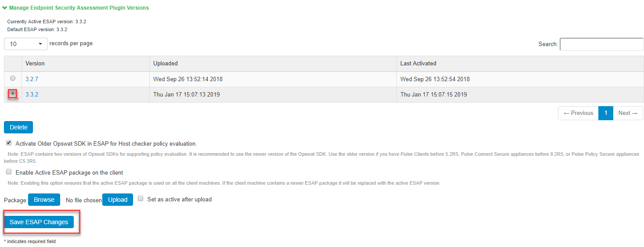Enable Active ESAP package on the client

(x=9, y=172)
